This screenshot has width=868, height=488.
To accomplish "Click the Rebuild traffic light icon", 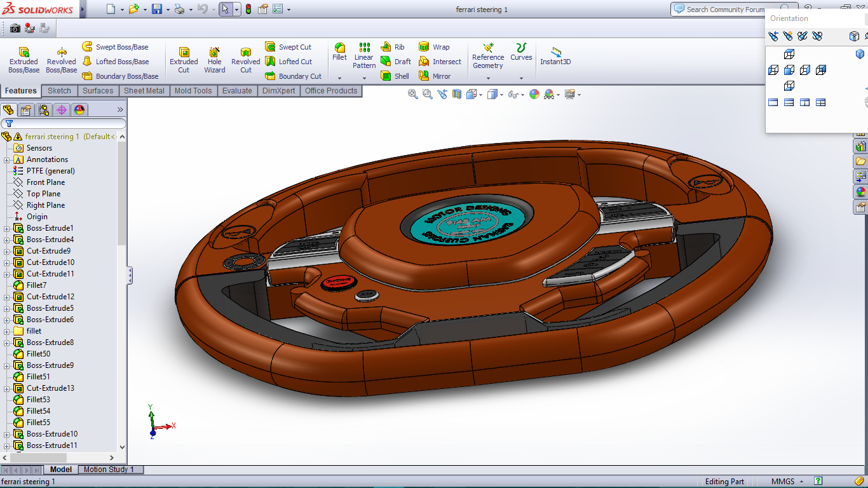I will pos(248,9).
